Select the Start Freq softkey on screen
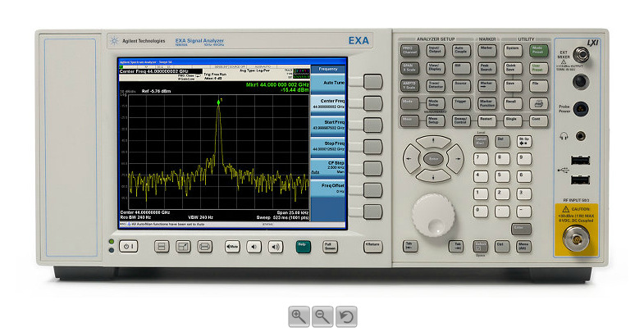 pos(327,125)
